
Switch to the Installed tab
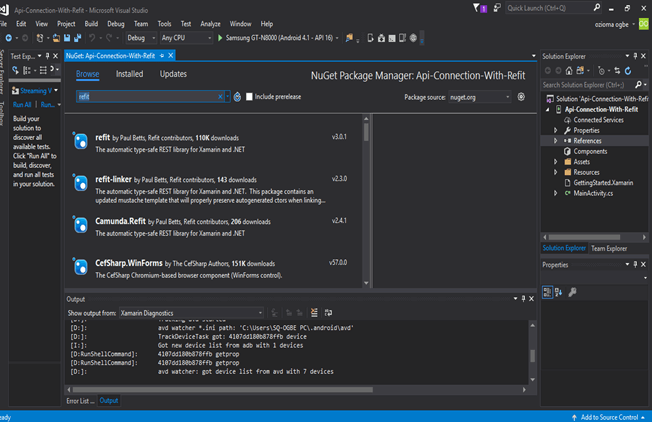point(129,74)
